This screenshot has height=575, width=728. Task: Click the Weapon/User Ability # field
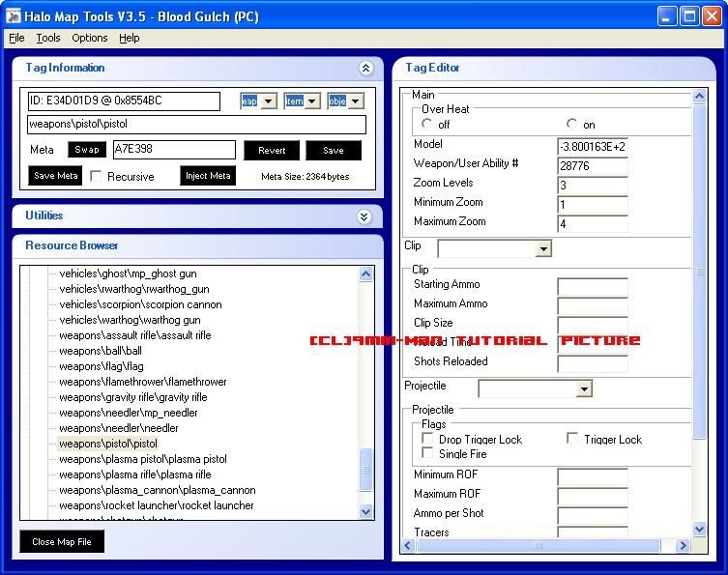tap(593, 165)
